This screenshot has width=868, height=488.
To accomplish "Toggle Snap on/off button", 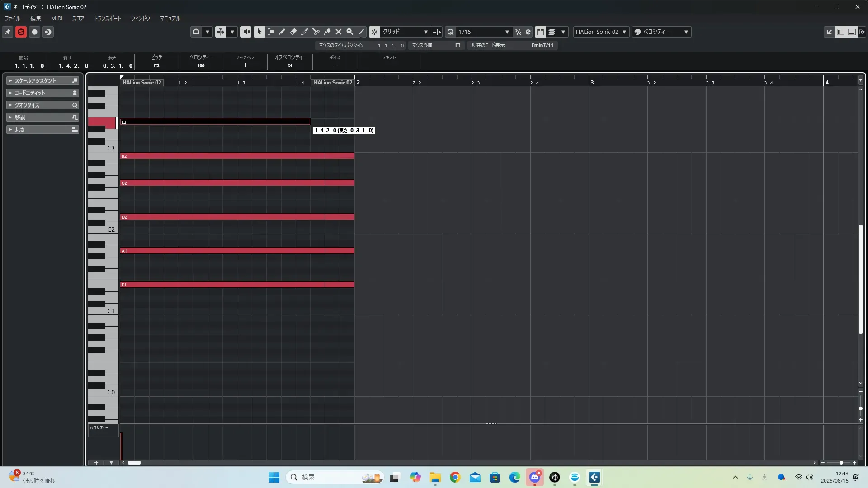I will click(x=374, y=32).
